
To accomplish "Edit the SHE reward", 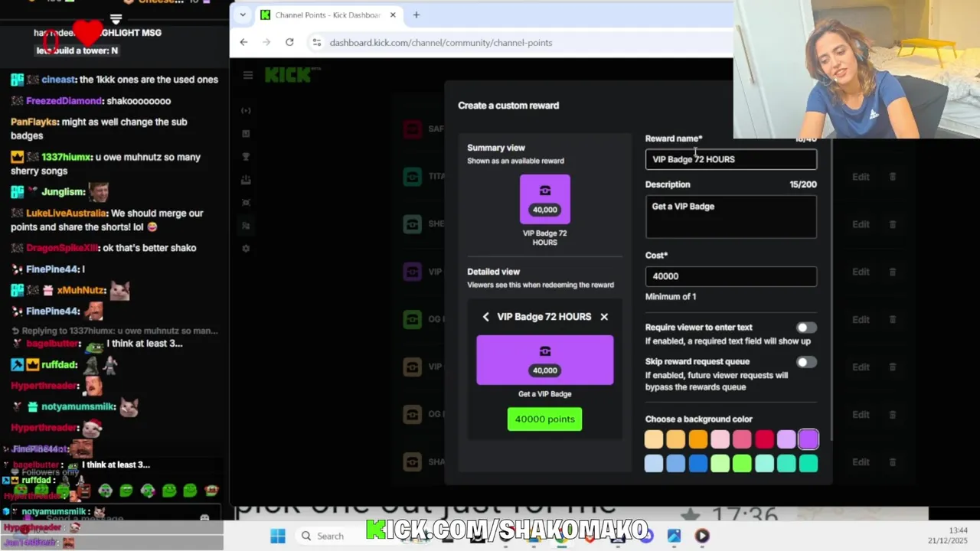I will tap(861, 224).
